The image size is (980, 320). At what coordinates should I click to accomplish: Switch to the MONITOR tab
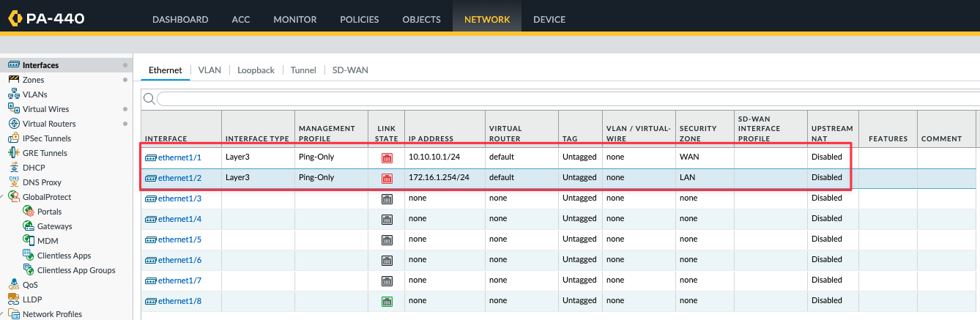295,19
